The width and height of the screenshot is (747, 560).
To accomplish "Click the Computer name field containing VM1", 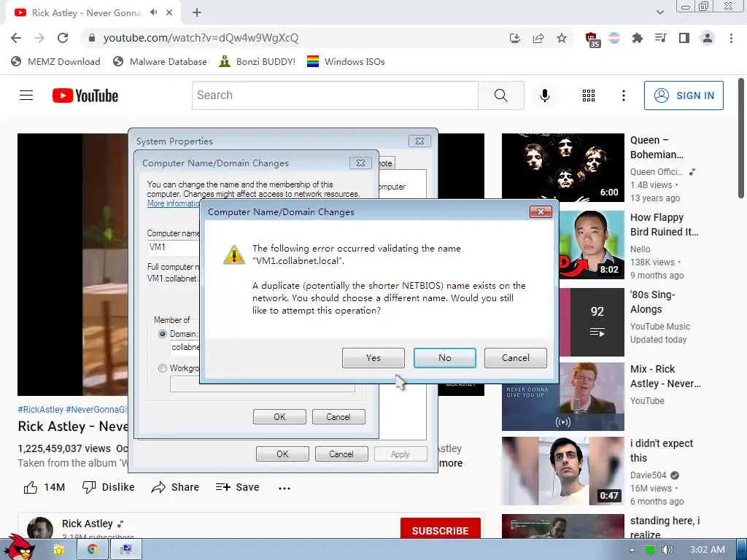I will (174, 247).
